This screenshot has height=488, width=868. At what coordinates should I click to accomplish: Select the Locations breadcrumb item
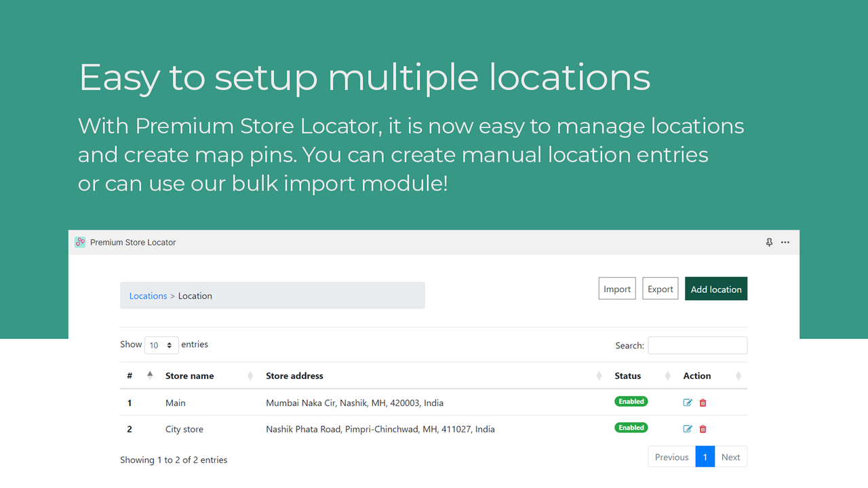pos(148,296)
